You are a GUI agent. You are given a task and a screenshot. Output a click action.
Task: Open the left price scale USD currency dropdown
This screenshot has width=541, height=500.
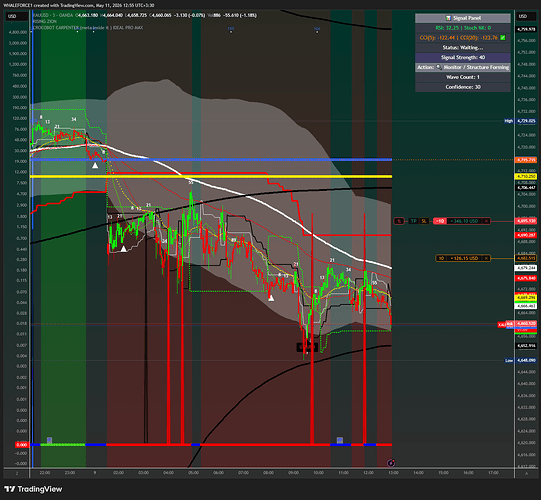[x=12, y=16]
